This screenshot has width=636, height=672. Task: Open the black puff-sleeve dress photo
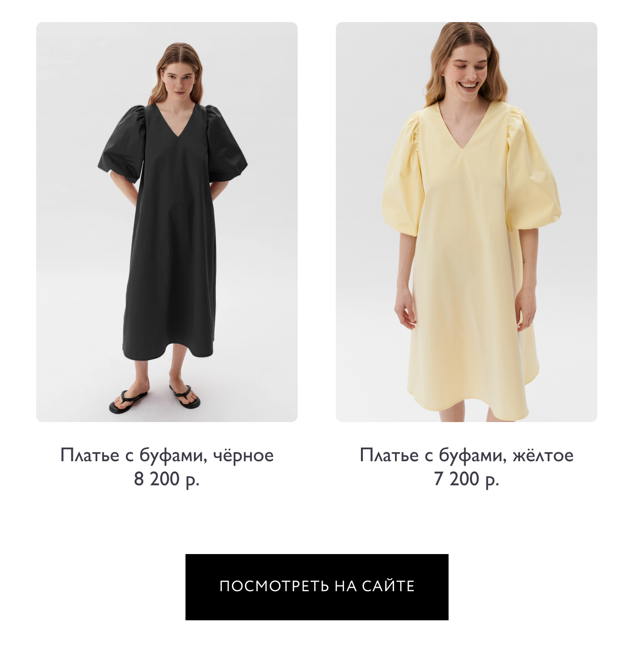[x=167, y=222]
